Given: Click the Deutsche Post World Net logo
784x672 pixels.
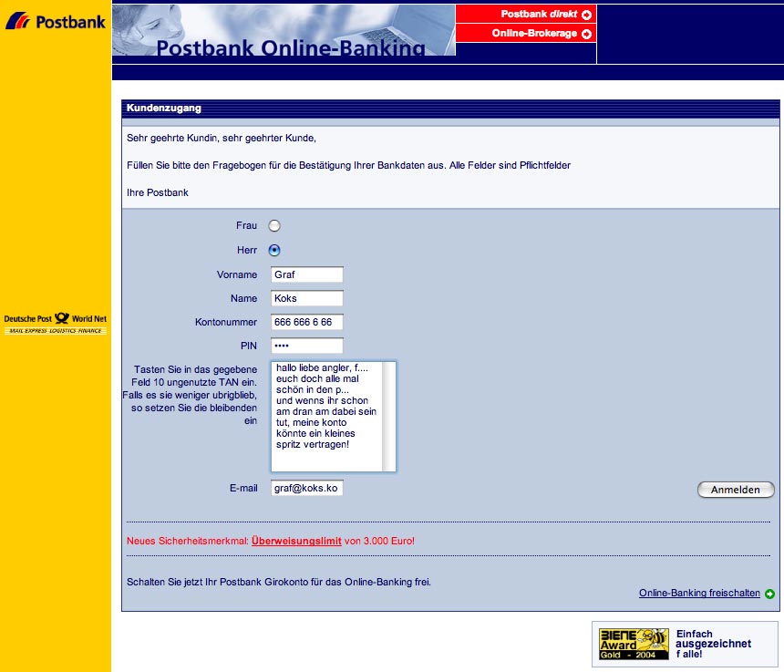Looking at the screenshot, I should 55,324.
